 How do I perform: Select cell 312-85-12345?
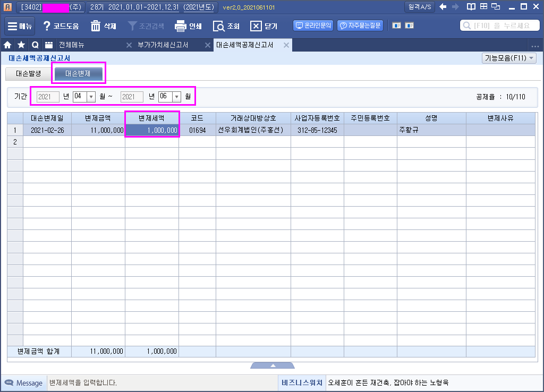tap(318, 130)
